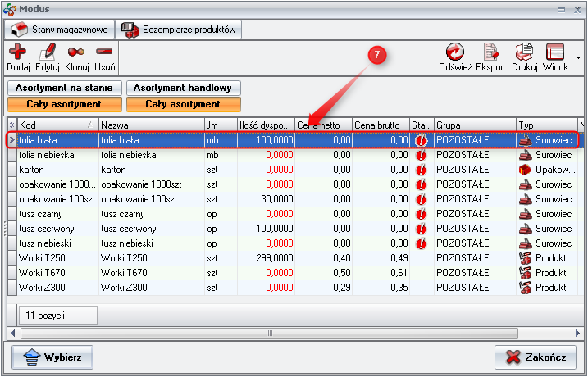
Task: Toggle Cały asortyment under Asortyment na stanie
Action: coord(64,104)
